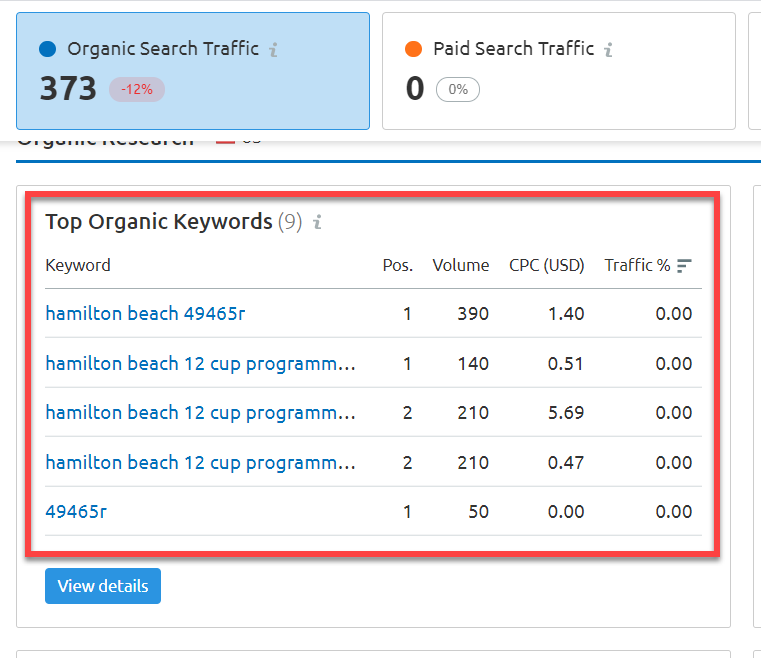
Task: Click the 0% paid traffic change badge
Action: click(x=458, y=89)
